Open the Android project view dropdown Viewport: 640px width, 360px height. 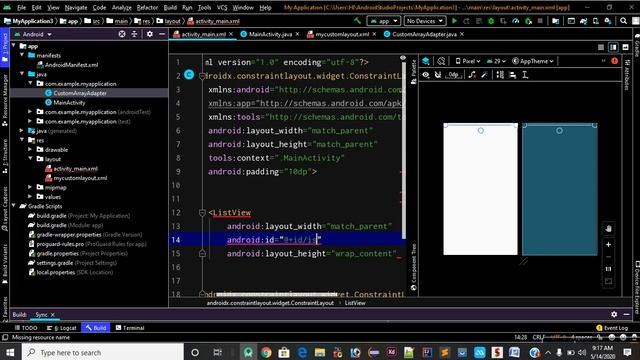point(33,34)
